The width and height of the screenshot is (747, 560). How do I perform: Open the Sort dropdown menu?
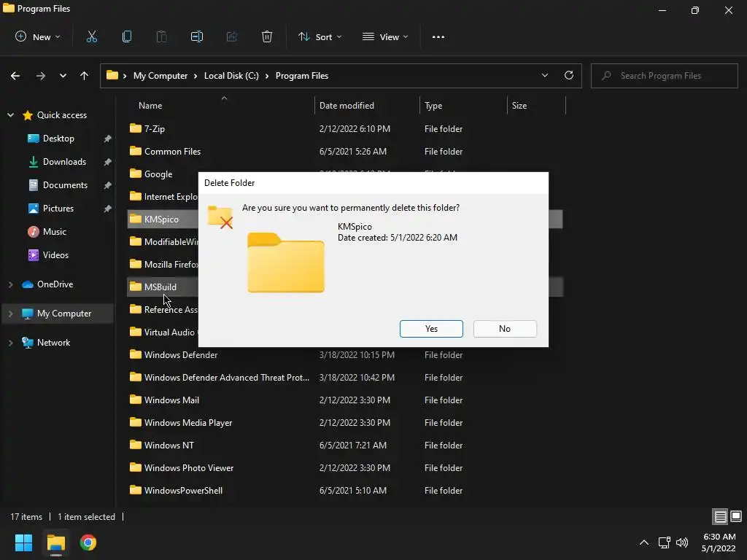[x=320, y=36]
